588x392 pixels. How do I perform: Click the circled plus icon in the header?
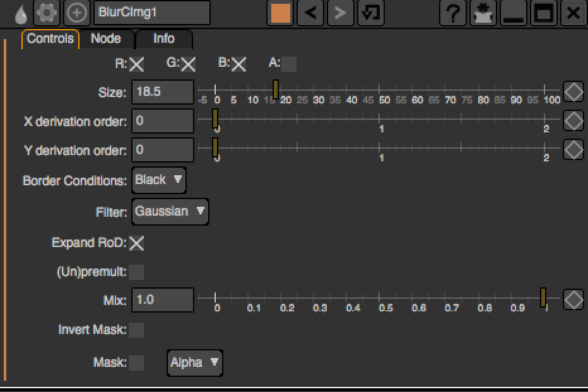(x=78, y=13)
